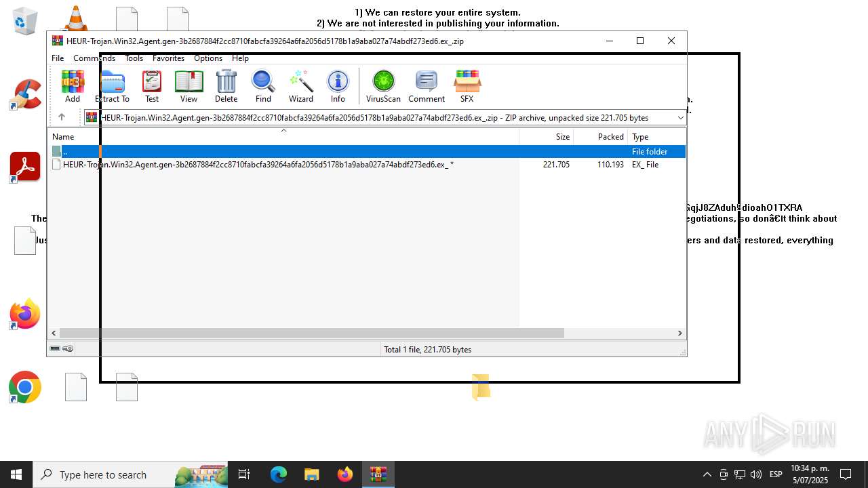Click the ESP language indicator
This screenshot has width=868, height=488.
coord(776,474)
